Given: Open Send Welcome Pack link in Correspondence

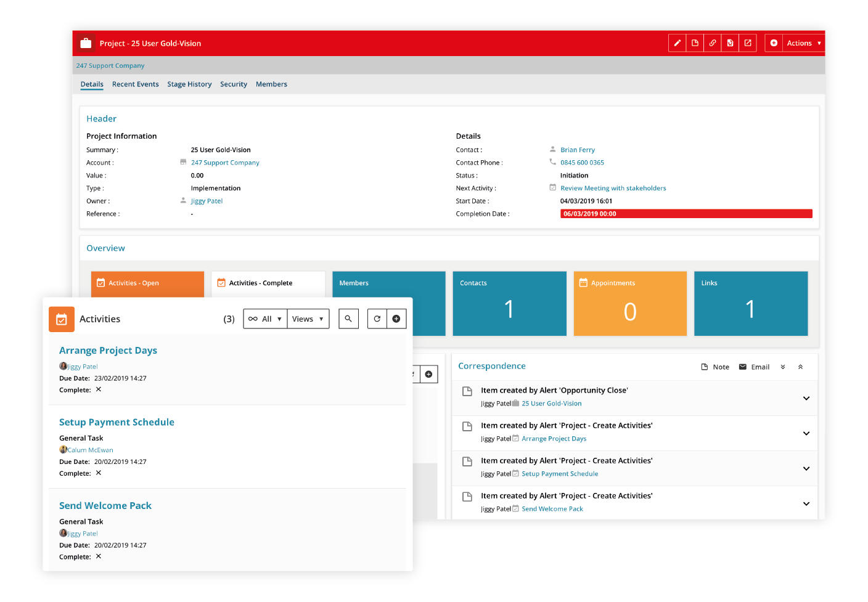Looking at the screenshot, I should click(x=552, y=509).
